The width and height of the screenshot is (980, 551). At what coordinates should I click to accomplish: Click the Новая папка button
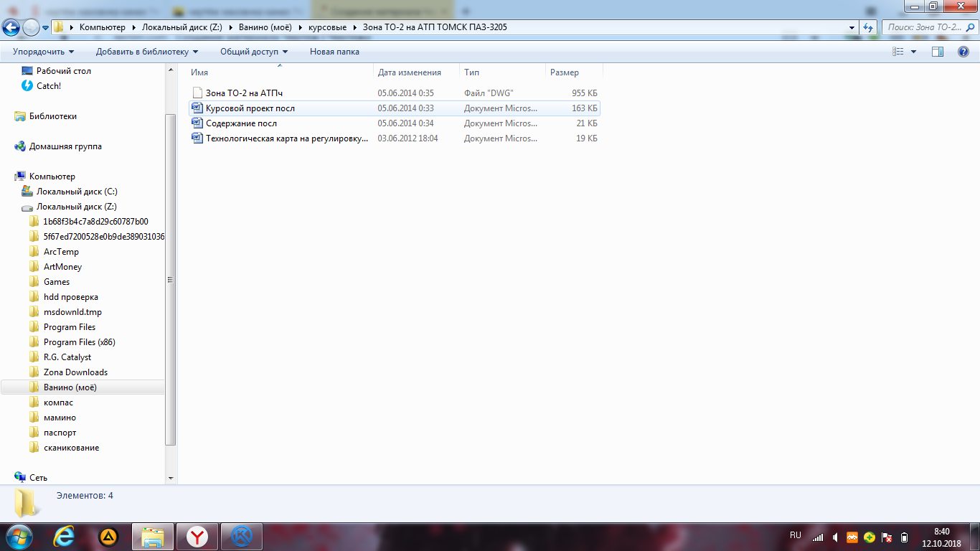click(334, 52)
